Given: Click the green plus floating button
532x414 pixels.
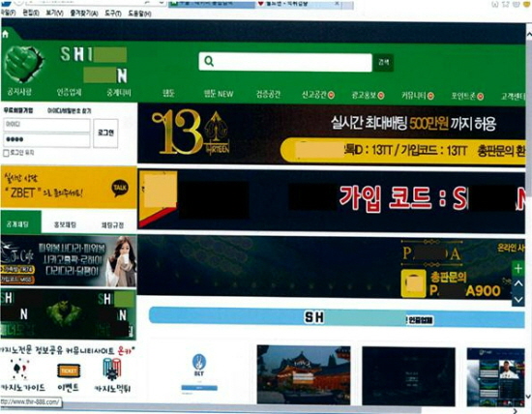Looking at the screenshot, I should 518,268.
